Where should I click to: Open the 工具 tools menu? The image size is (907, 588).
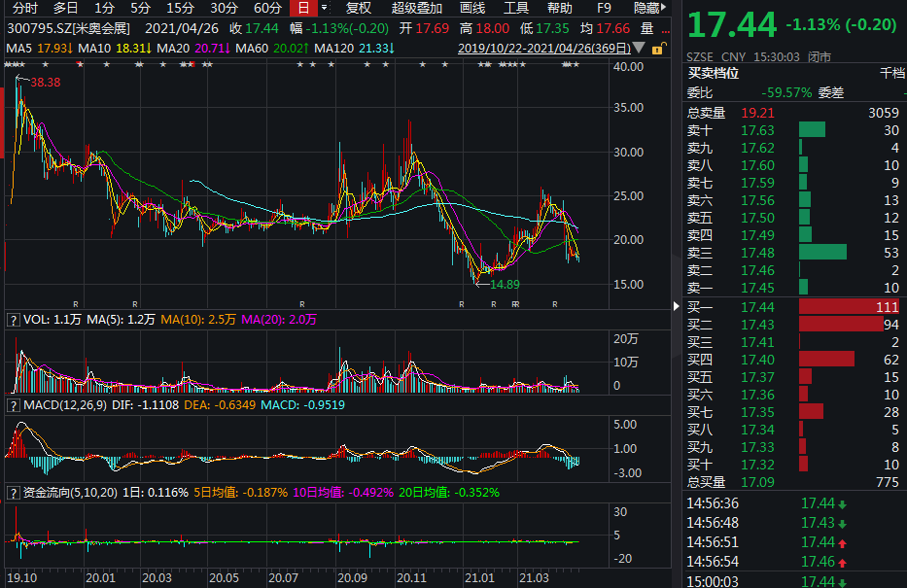click(516, 8)
